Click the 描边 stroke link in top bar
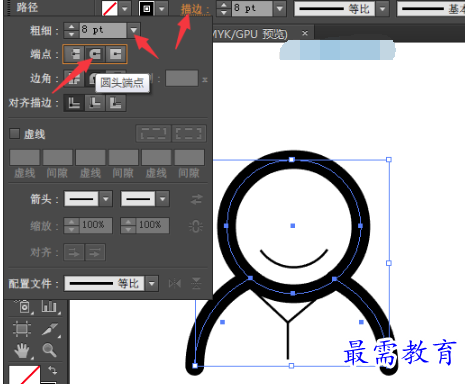Viewport: 465px width, 384px height. (195, 9)
